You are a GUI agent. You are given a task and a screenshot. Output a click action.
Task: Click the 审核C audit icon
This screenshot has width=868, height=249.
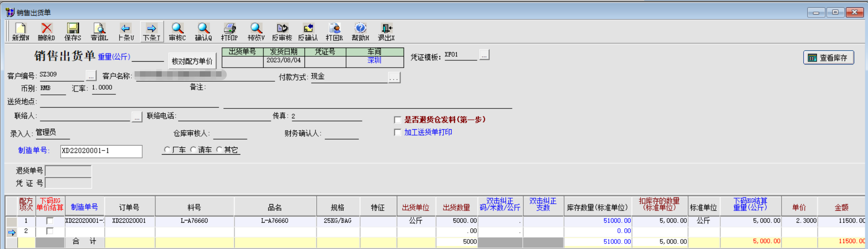tap(177, 32)
